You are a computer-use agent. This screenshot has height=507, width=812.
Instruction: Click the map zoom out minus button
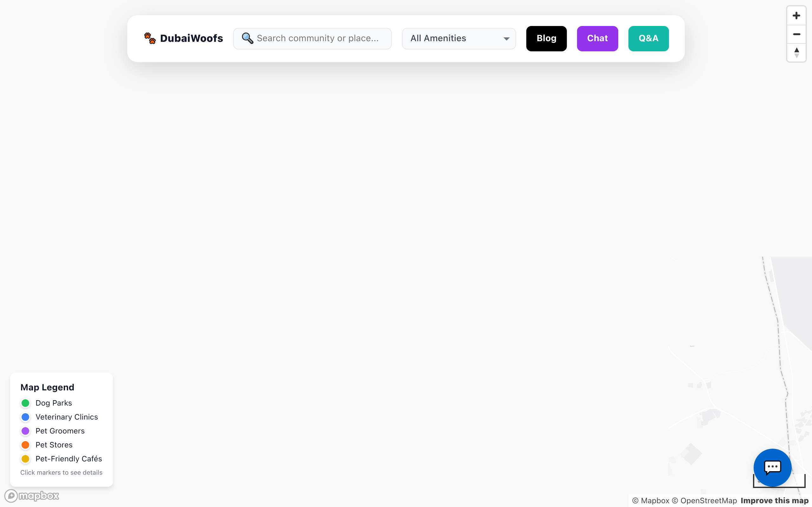[x=796, y=34]
